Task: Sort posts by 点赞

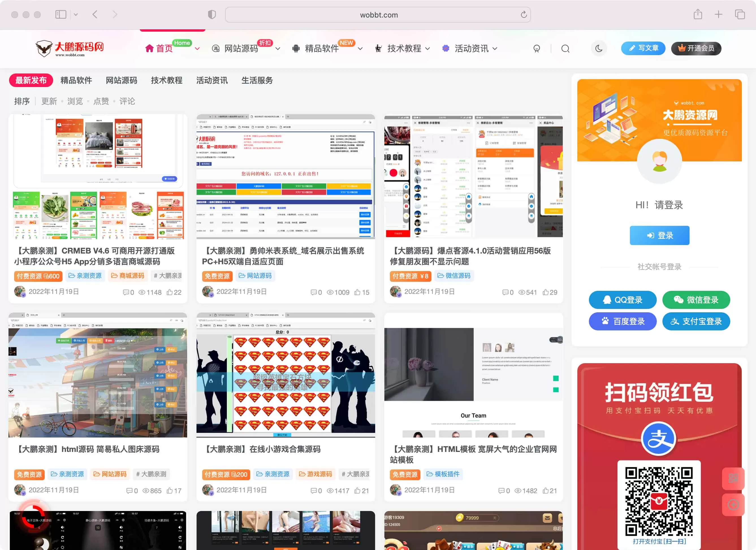Action: [x=101, y=101]
